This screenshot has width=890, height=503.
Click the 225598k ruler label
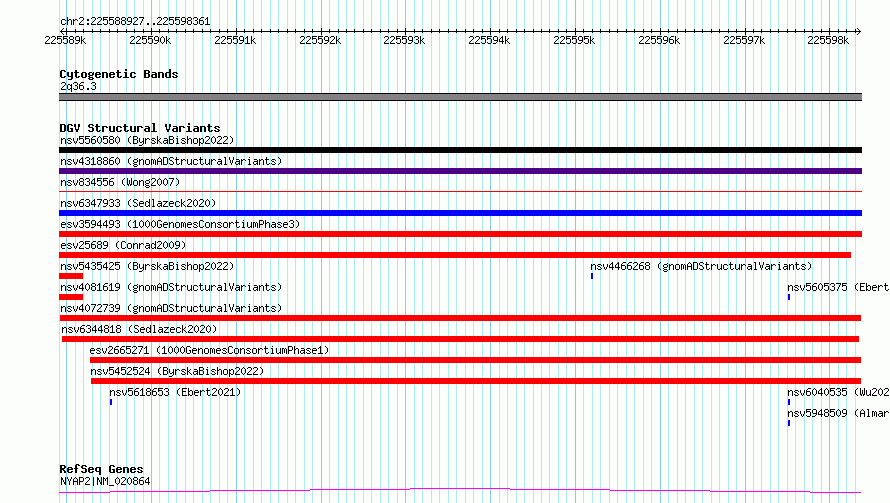click(x=828, y=40)
